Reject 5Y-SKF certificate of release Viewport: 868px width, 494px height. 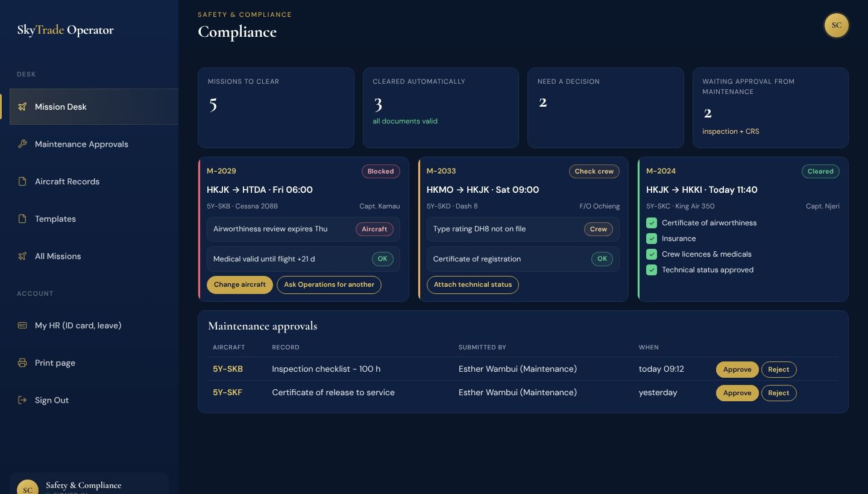tap(779, 393)
